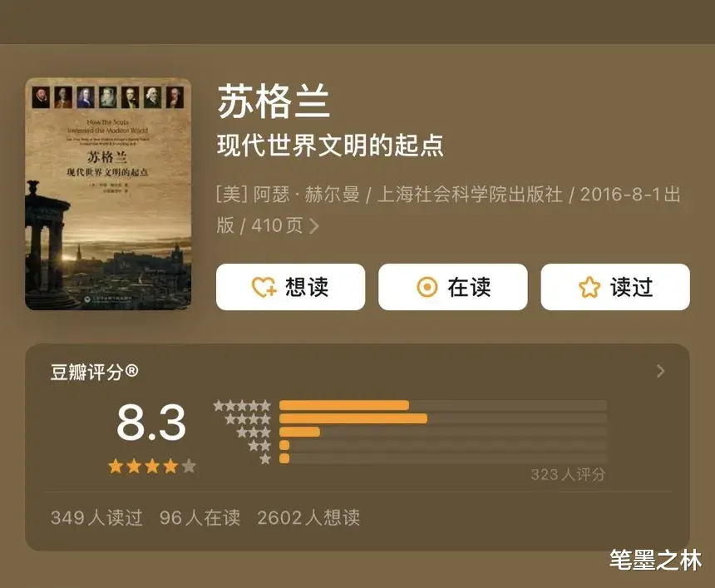Select the four-star rating bar
The width and height of the screenshot is (715, 588).
click(x=443, y=418)
